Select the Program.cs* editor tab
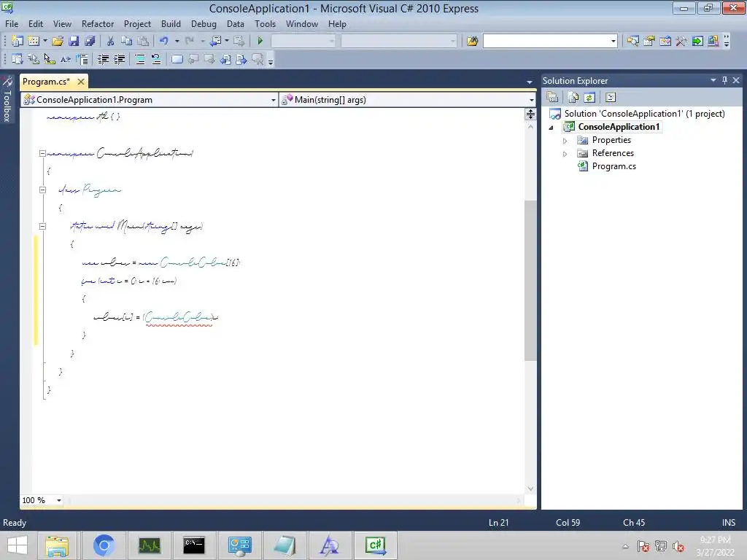747x560 pixels. [x=46, y=82]
